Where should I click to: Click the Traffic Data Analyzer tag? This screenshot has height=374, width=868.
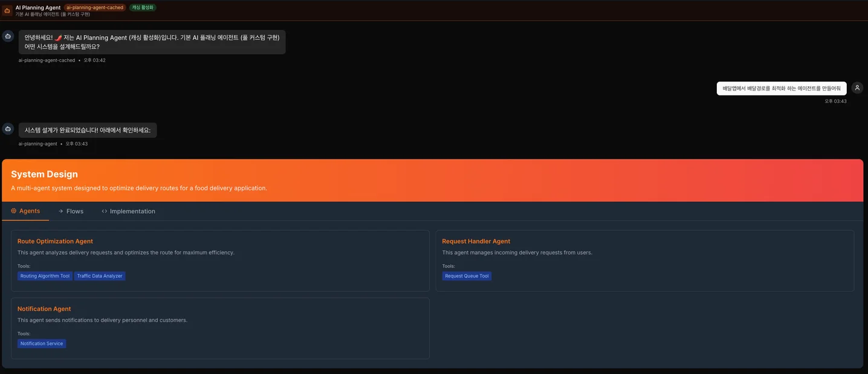100,276
